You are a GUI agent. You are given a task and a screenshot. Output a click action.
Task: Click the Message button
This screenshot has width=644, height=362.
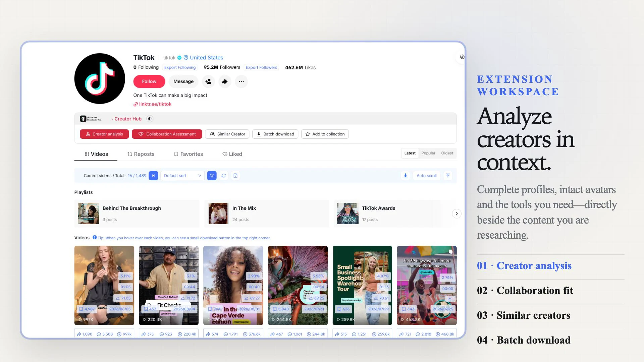[183, 81]
